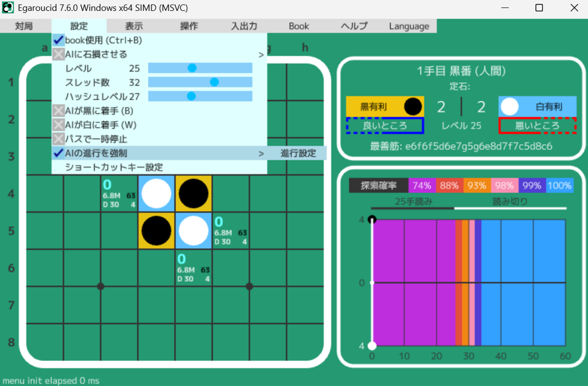Viewport: 588px width, 386px height.
Task: Click the black marker atop the graph
Action: 372,220
